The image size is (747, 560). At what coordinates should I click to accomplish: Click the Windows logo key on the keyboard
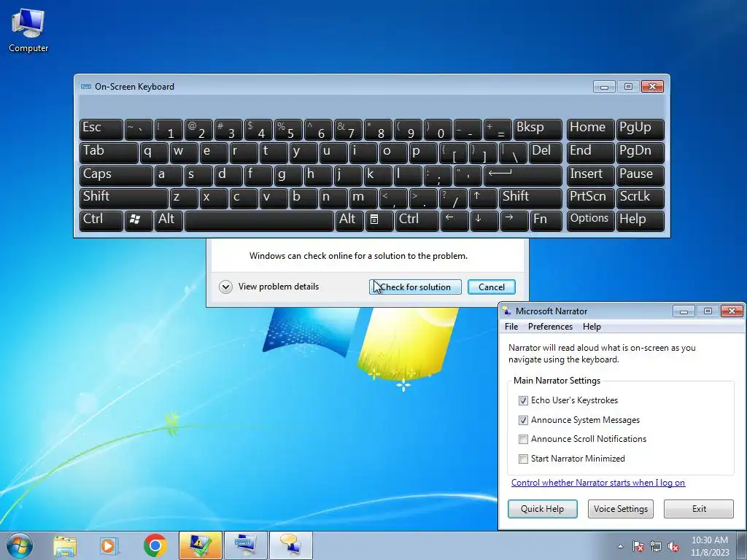tap(139, 222)
